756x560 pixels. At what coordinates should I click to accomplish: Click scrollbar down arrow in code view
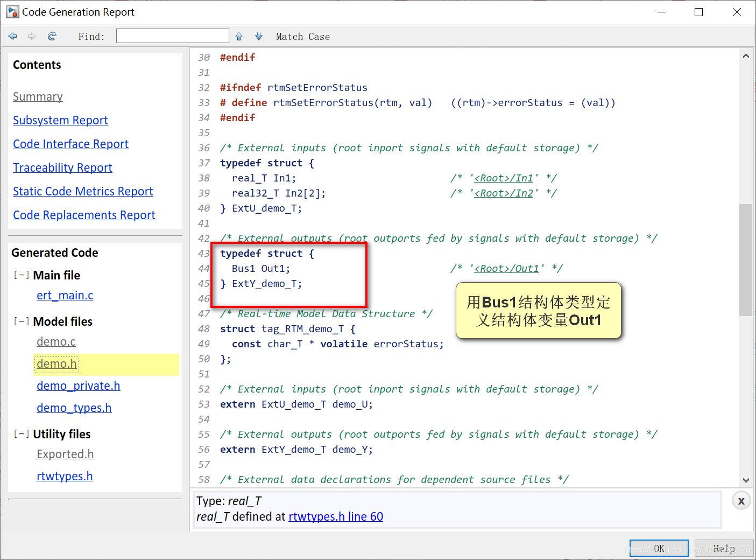tap(746, 480)
